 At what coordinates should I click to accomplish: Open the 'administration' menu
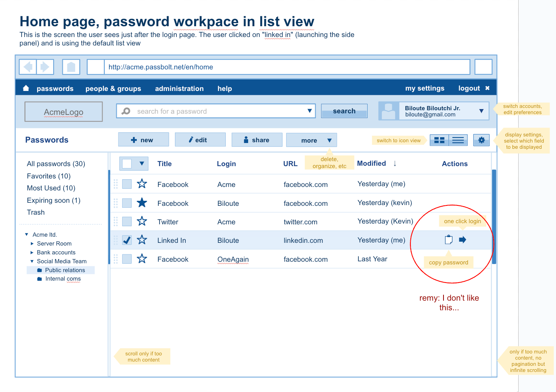coord(179,88)
